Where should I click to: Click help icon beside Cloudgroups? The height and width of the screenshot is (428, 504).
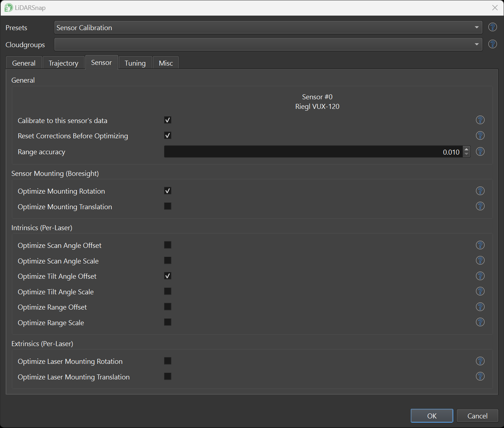point(492,44)
